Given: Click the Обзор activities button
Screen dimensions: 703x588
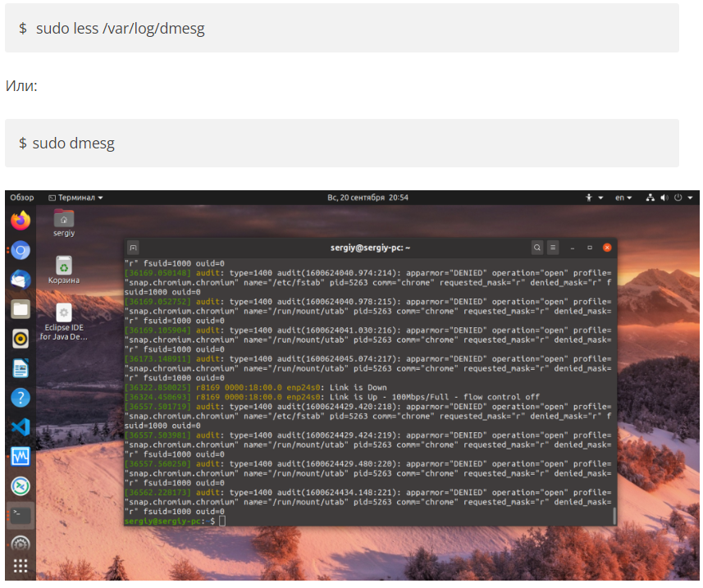Looking at the screenshot, I should coord(22,198).
